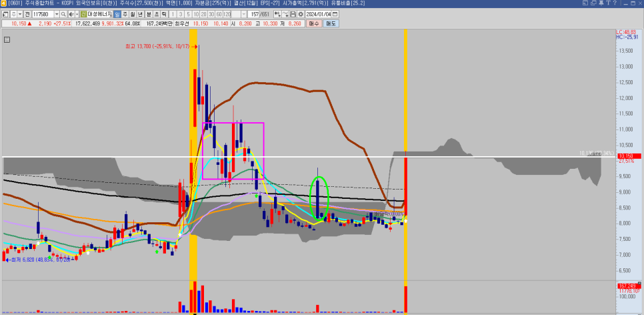Click the speaker sound icon in toolbar
The width and height of the screenshot is (644, 315).
(71, 14)
